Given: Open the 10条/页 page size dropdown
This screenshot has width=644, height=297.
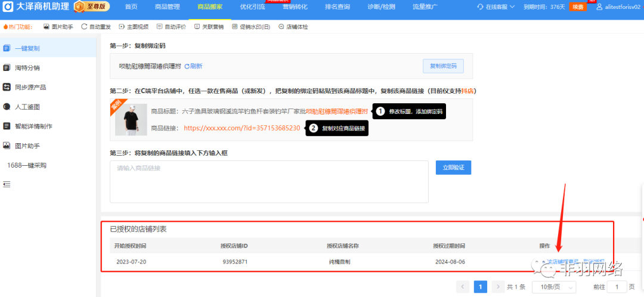Looking at the screenshot, I should (x=554, y=287).
